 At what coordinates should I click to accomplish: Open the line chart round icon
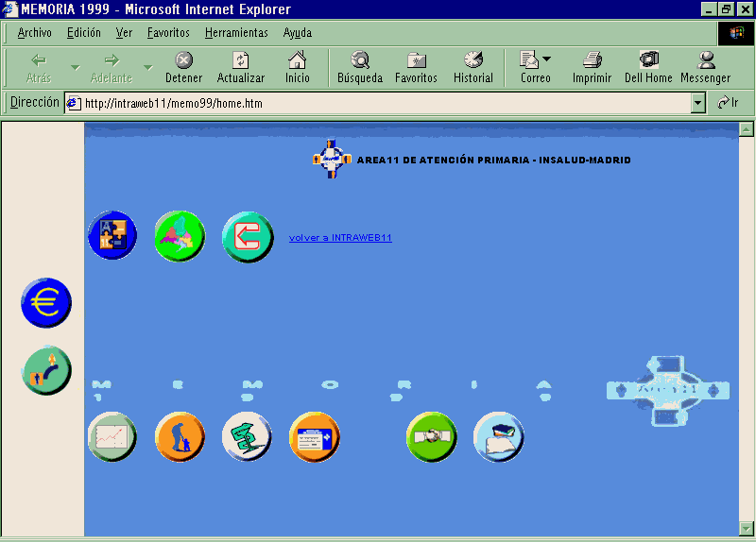pos(112,437)
